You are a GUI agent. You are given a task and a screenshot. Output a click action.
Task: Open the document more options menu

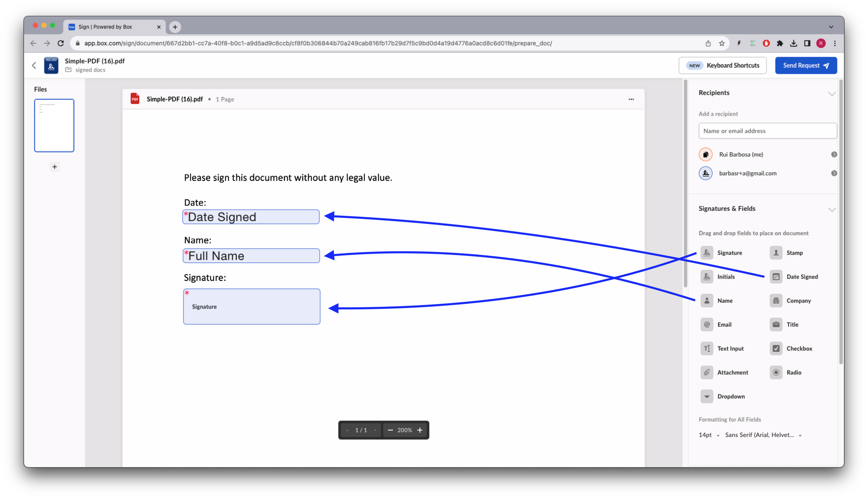[x=631, y=99]
